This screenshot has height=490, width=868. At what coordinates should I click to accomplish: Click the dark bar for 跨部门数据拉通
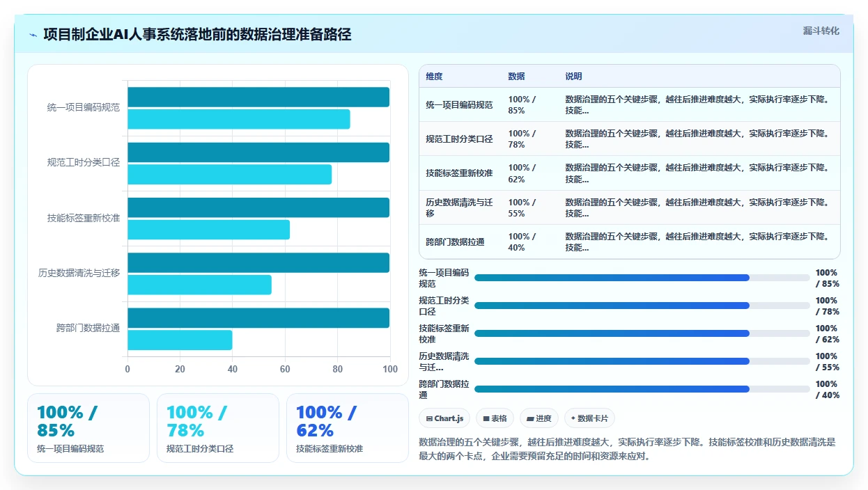pyautogui.click(x=258, y=318)
